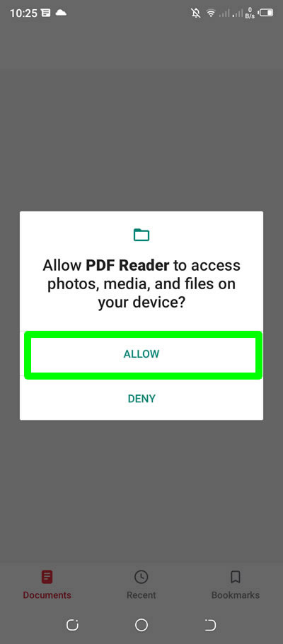Screen dimensions: 283x644
Task: Tap the red Documents page icon
Action: click(47, 577)
